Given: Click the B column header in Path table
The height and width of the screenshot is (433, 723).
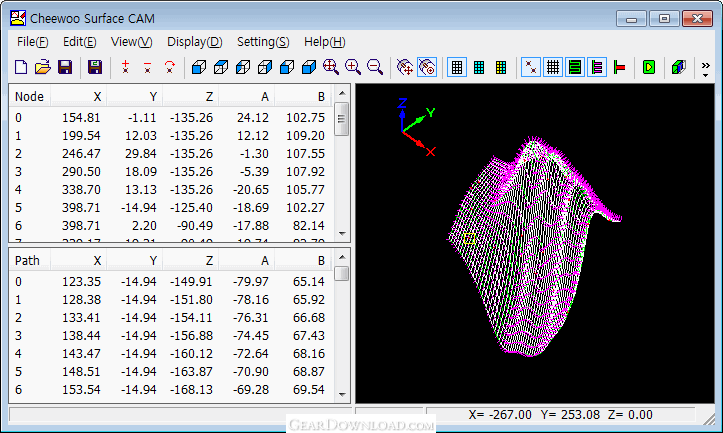Looking at the screenshot, I should coord(303,261).
